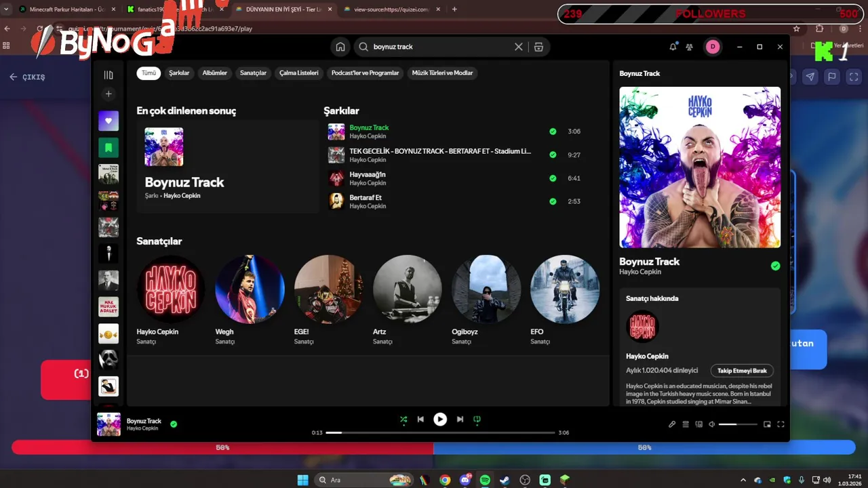Toggle saved checkmark on Hayvaaağ1n row
868x488 pixels.
553,178
